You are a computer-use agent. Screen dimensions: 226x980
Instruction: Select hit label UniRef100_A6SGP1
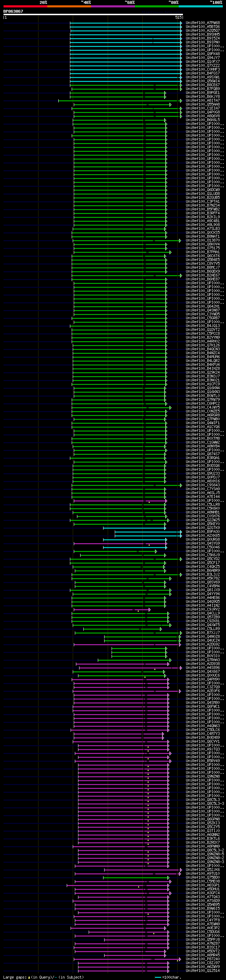click(x=203, y=885)
